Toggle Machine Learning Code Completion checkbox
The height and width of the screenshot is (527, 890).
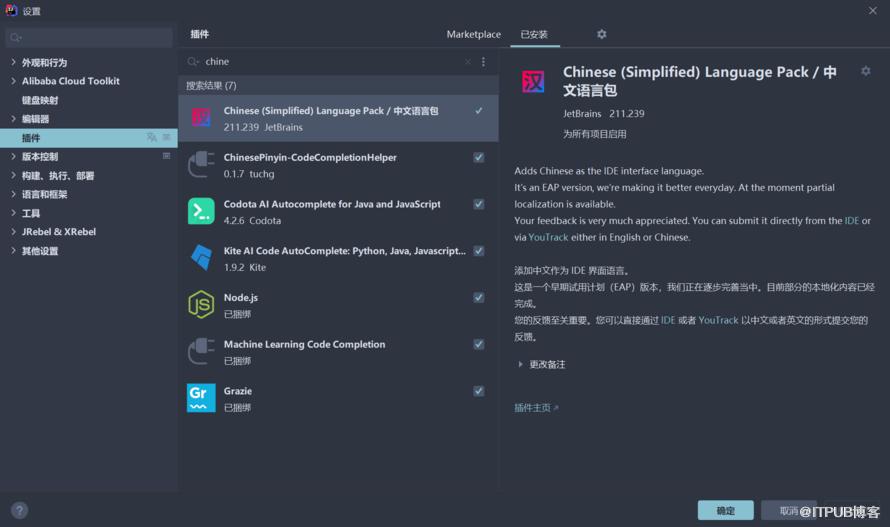(x=479, y=344)
